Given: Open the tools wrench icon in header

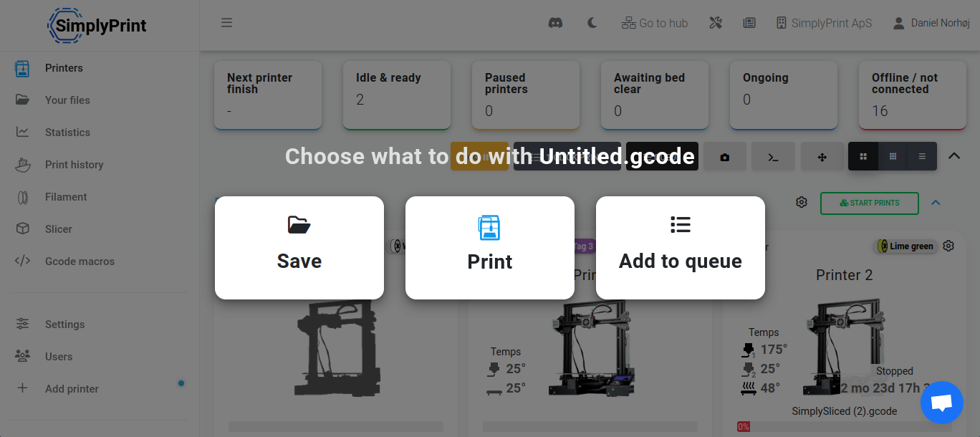Looking at the screenshot, I should [x=716, y=23].
